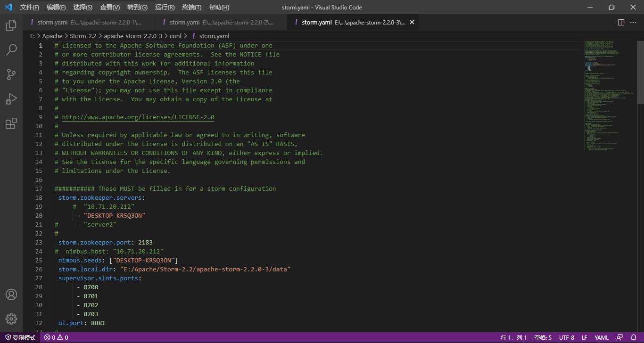This screenshot has width=644, height=343.
Task: Open the Explorer view in activity bar
Action: (11, 25)
